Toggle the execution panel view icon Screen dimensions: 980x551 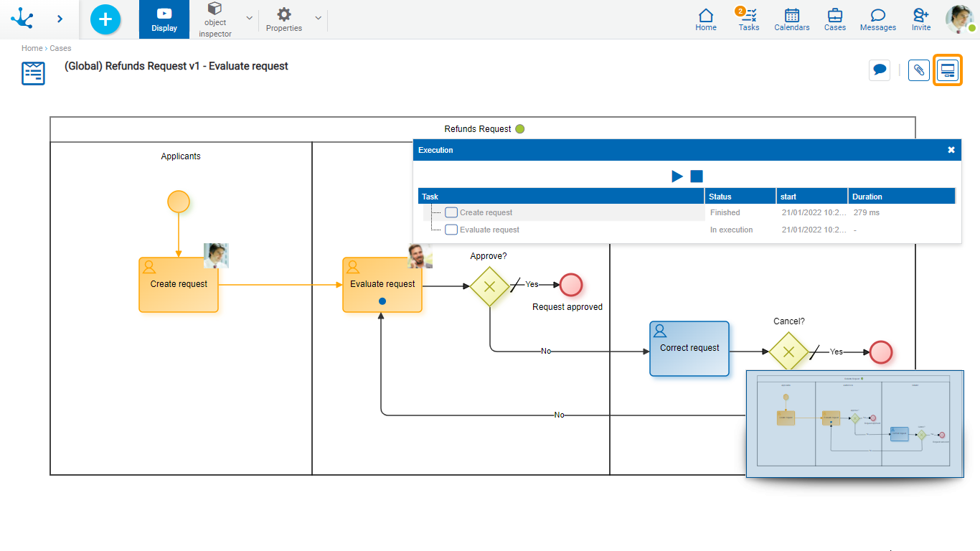[948, 70]
